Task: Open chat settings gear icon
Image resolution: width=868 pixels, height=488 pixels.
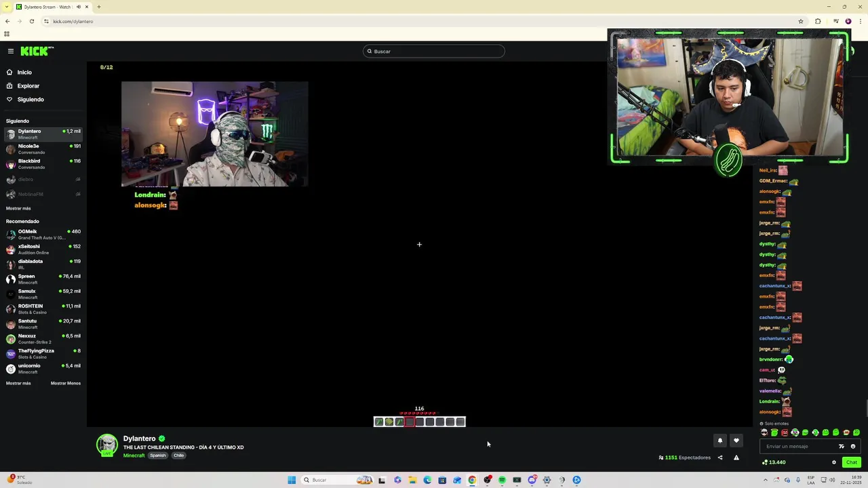Action: pyautogui.click(x=834, y=462)
